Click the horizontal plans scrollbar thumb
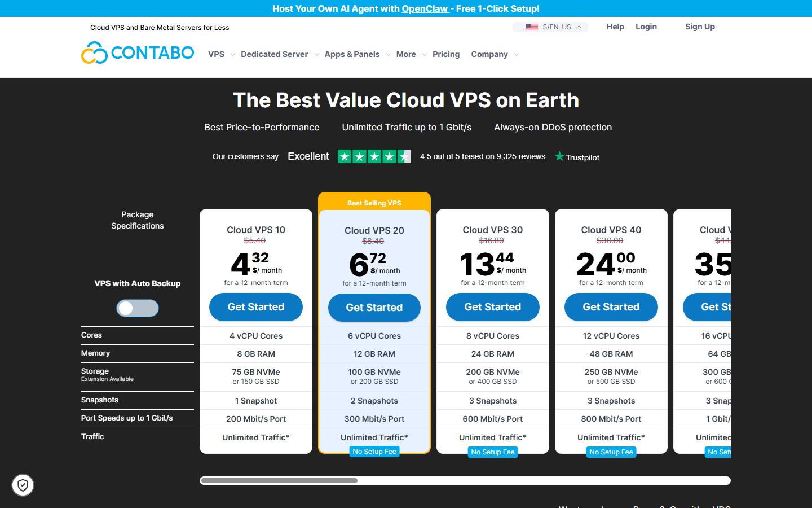The image size is (812, 508). coord(279,480)
